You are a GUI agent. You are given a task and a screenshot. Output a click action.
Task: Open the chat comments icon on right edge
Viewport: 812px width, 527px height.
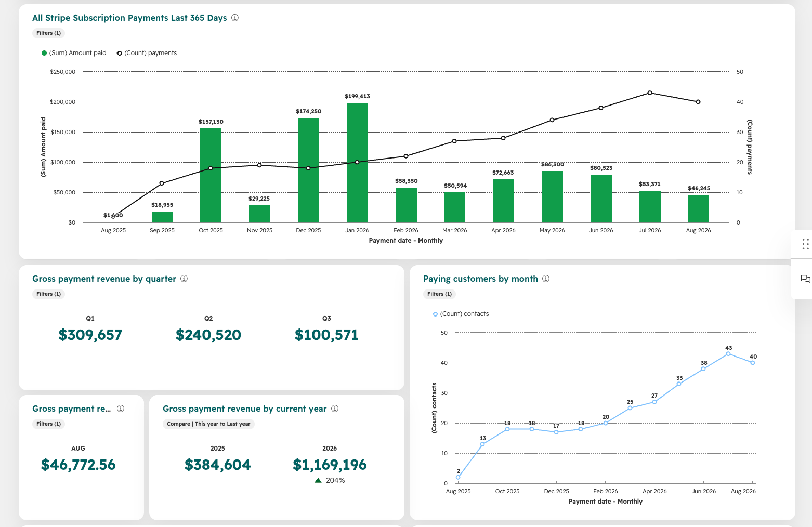(805, 279)
